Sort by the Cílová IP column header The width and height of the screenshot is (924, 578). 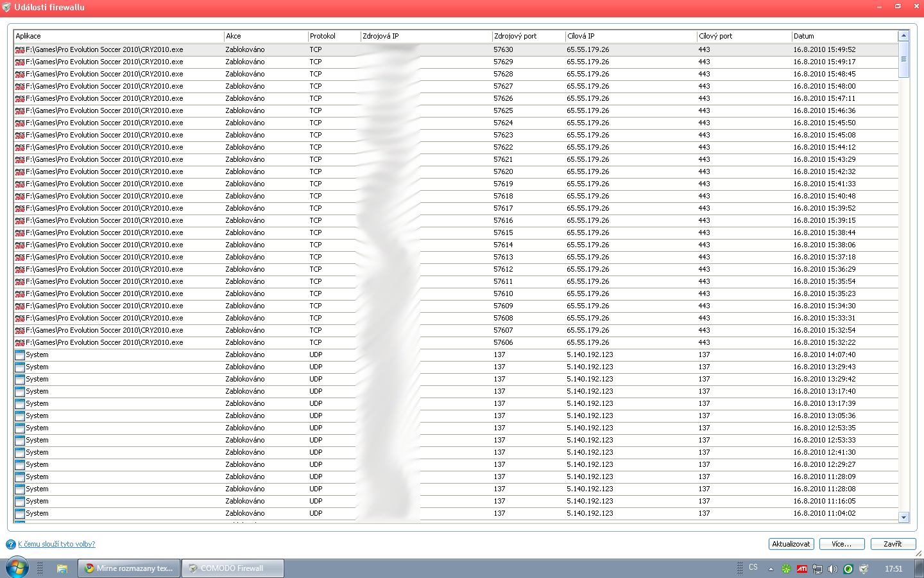631,37
